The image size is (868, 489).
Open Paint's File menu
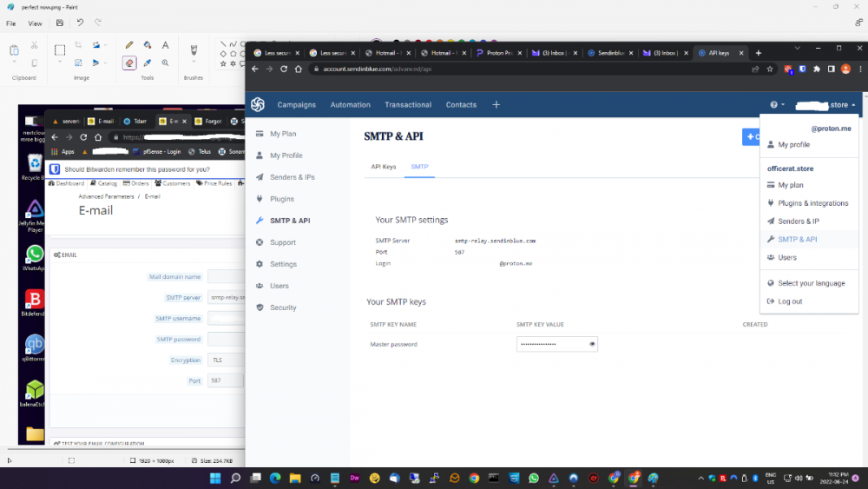tap(11, 23)
